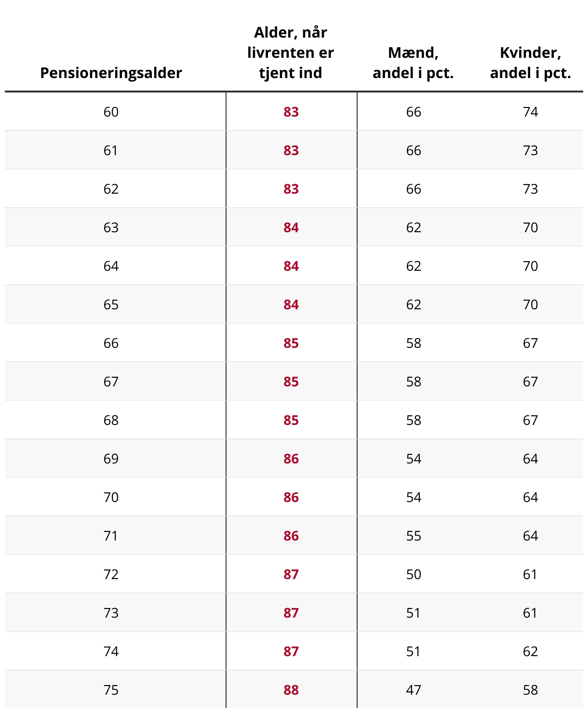
Task: Select the 'Alder, når livrenten er tjent ind' header
Action: (x=291, y=53)
